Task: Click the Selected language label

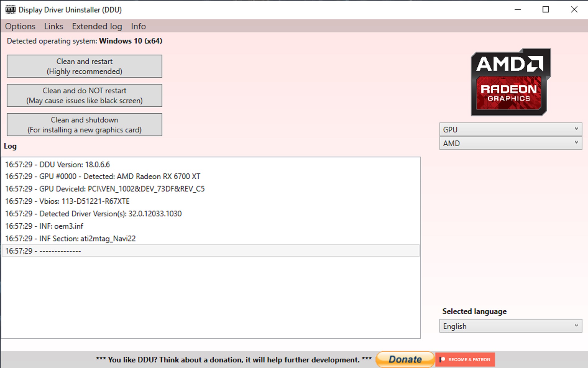Action: 474,311
